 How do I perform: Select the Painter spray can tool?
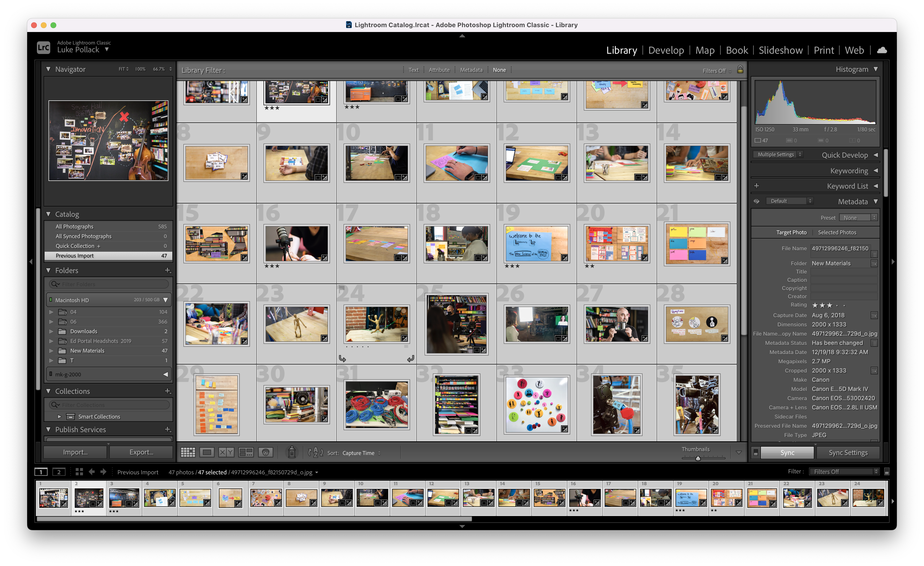point(291,452)
